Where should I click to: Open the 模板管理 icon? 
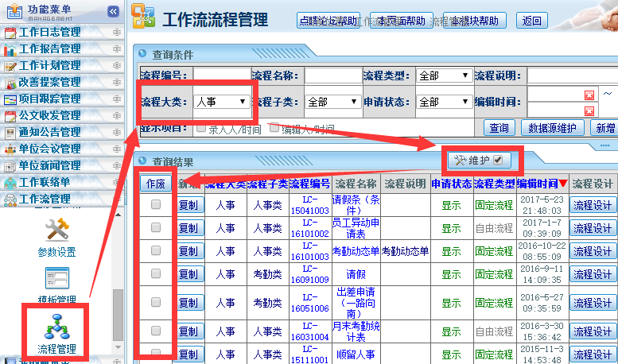56,279
